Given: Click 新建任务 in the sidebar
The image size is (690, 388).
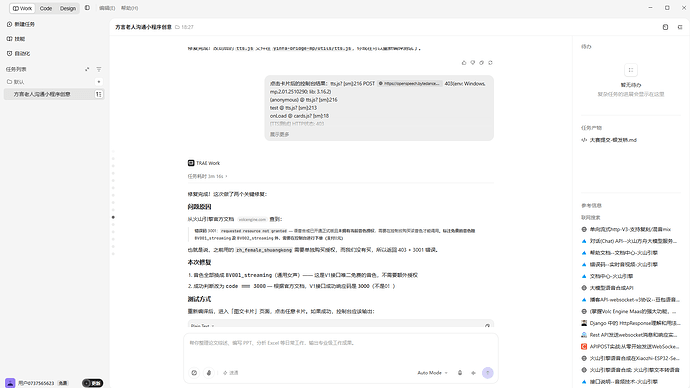Looking at the screenshot, I should [21, 24].
